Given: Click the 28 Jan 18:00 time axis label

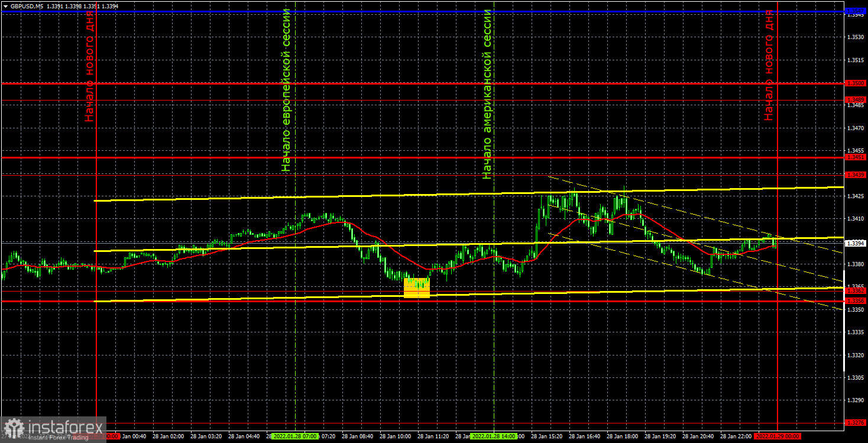Looking at the screenshot, I should (x=623, y=436).
